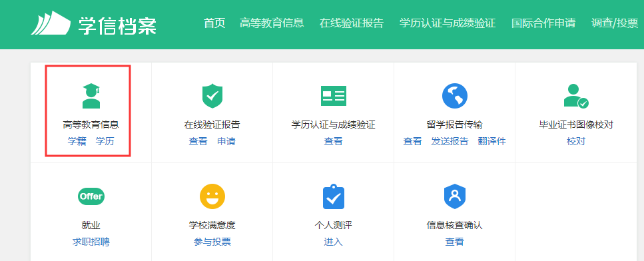The width and height of the screenshot is (644, 261).
Task: Open 高等教育信息 in the top navigation
Action: pyautogui.click(x=272, y=23)
